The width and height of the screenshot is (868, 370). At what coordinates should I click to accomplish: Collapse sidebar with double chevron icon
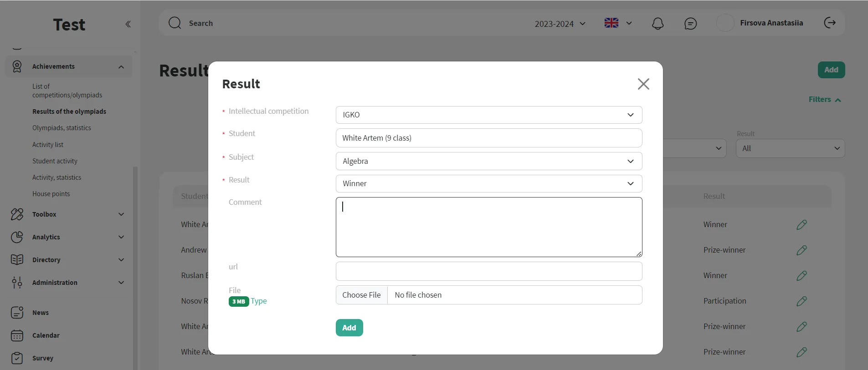(128, 24)
